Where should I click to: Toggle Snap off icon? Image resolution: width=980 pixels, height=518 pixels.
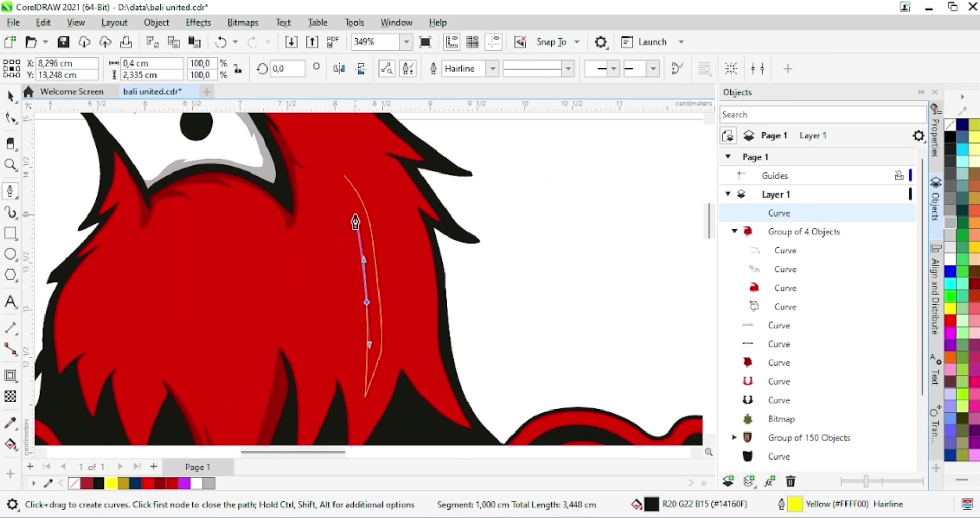pos(520,42)
